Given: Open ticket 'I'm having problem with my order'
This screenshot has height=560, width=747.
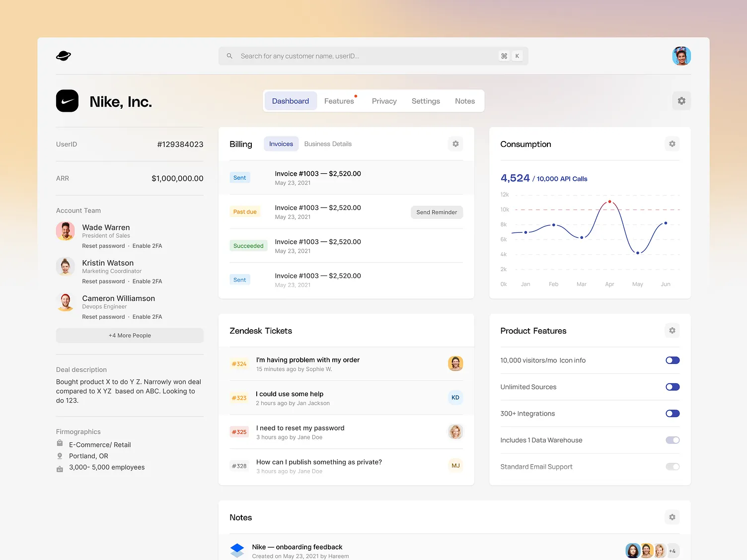Looking at the screenshot, I should point(346,364).
